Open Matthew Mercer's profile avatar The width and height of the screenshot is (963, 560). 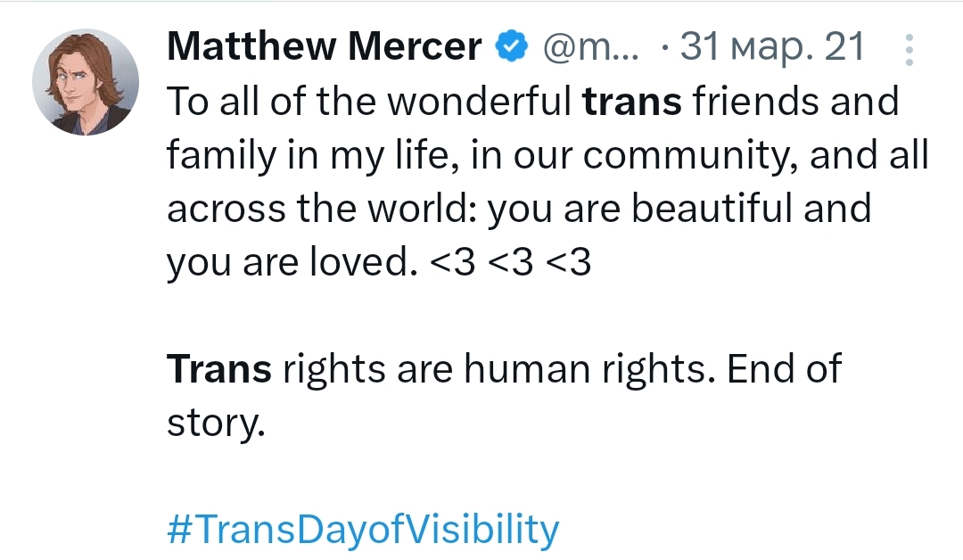click(x=86, y=82)
